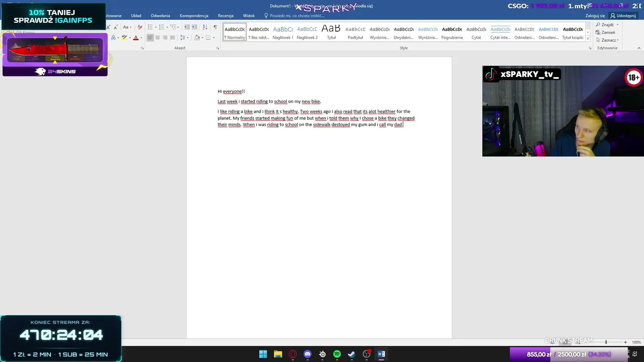Apply the Podtytuł style

tap(355, 32)
